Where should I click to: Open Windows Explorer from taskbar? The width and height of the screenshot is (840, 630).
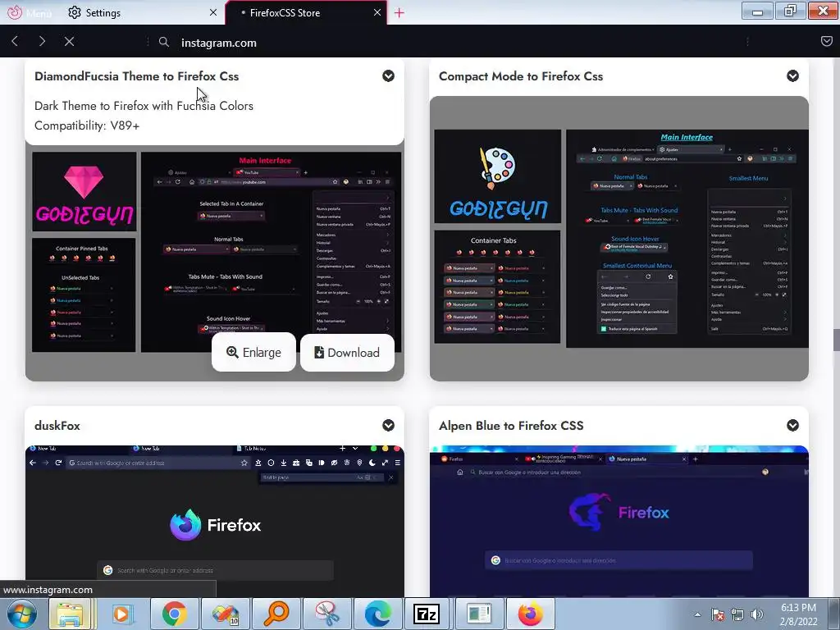coord(70,614)
